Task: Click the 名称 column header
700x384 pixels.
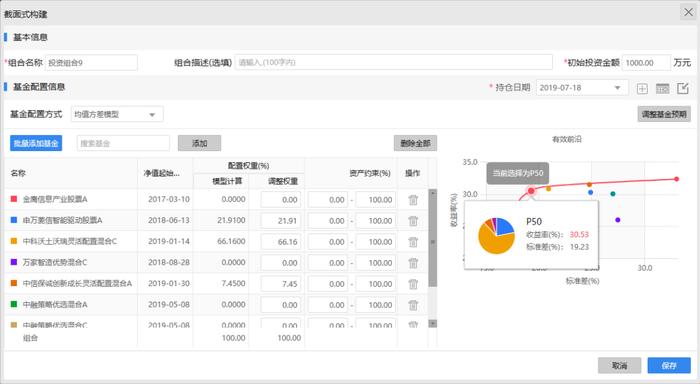Action: [18, 173]
